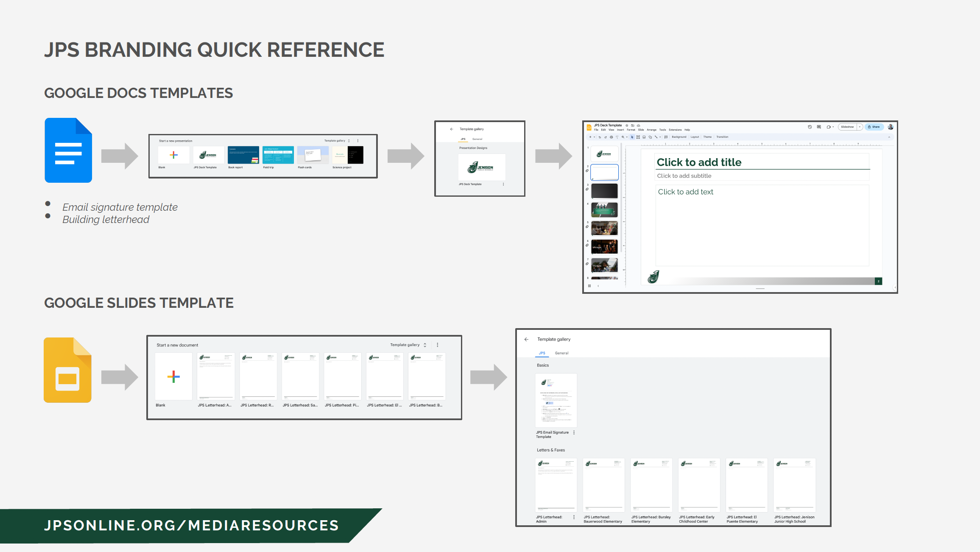Click the Undo icon in Slides toolbar
This screenshot has width=980, height=552.
(x=600, y=137)
